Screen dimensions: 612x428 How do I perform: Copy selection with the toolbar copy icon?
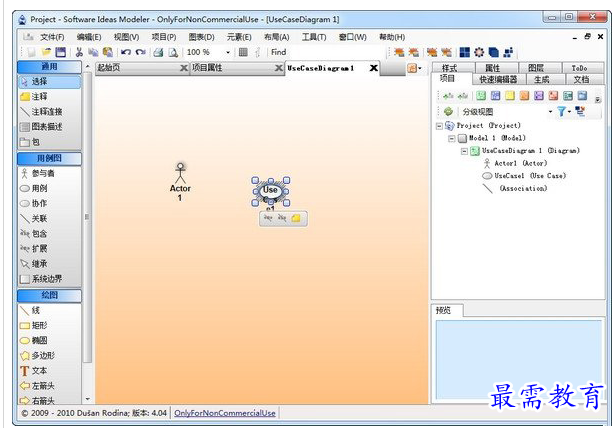tap(93, 52)
